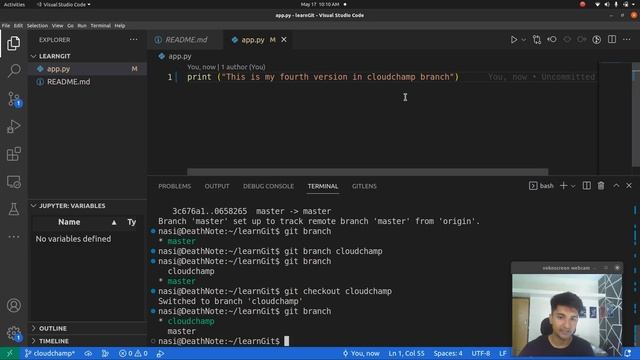Publish branch via cloud icon in status bar
640x360 pixels.
[88, 353]
